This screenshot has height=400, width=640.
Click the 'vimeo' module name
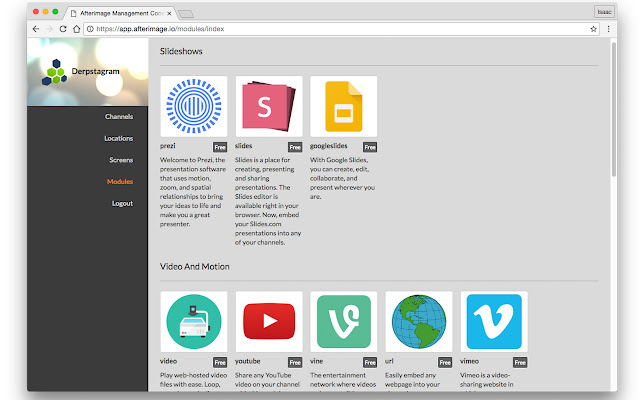point(469,361)
